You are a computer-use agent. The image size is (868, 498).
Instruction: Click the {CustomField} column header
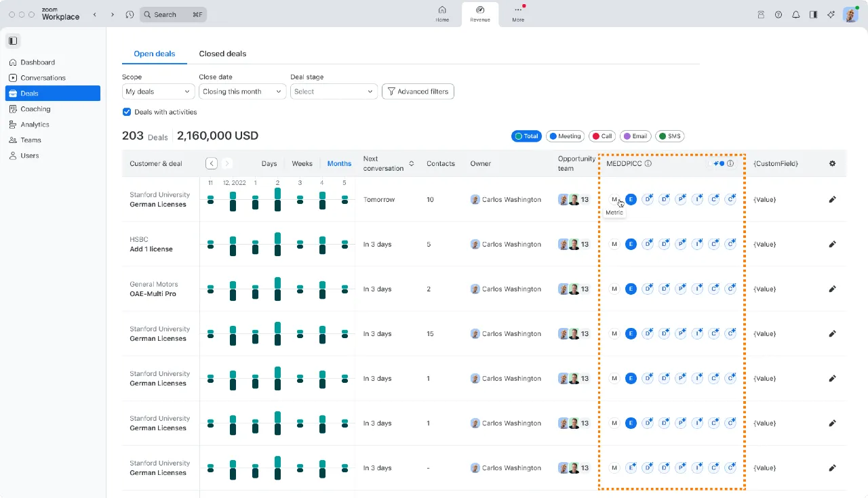point(776,163)
